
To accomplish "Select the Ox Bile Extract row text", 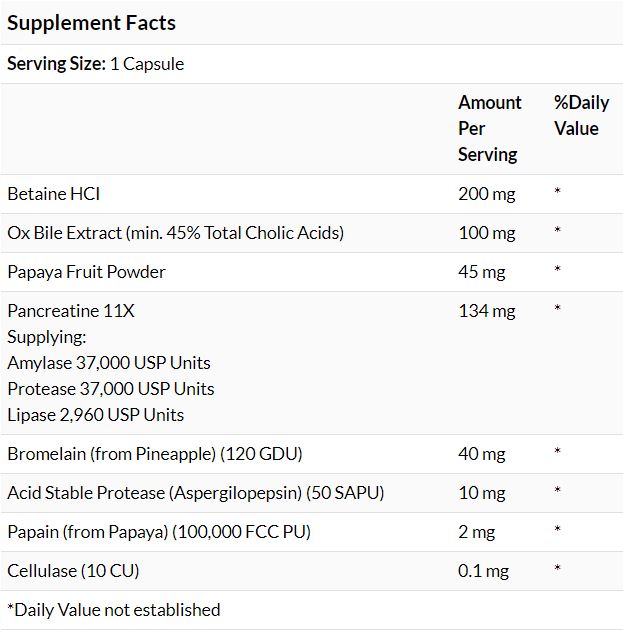I will coord(175,233).
